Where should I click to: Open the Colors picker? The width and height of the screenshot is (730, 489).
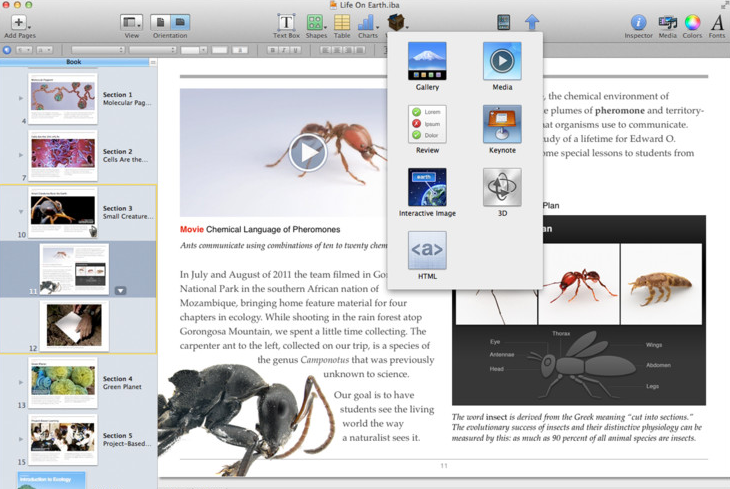pos(692,23)
